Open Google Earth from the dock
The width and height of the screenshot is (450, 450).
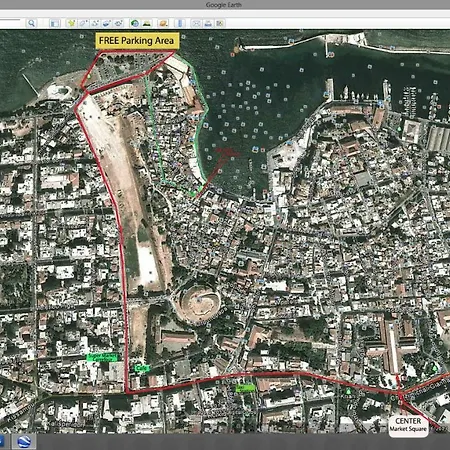[24, 442]
